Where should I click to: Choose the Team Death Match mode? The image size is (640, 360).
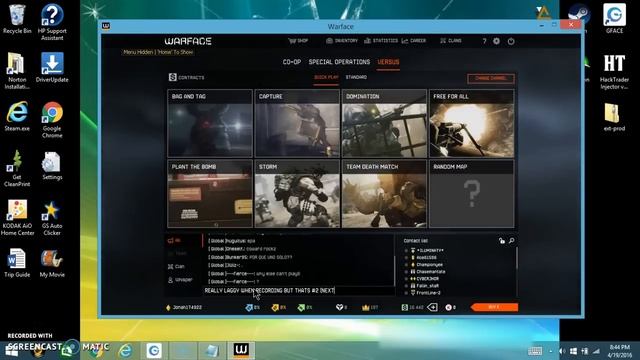pyautogui.click(x=384, y=194)
